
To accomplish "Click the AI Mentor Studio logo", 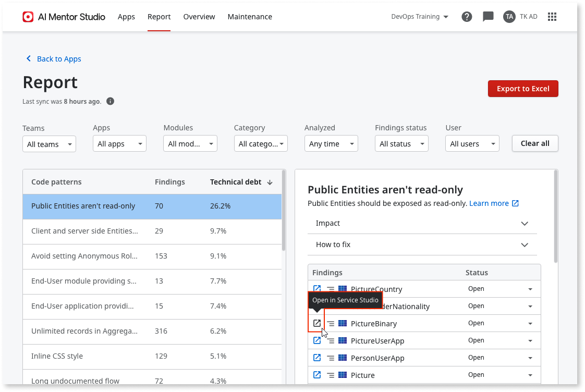I will point(28,16).
